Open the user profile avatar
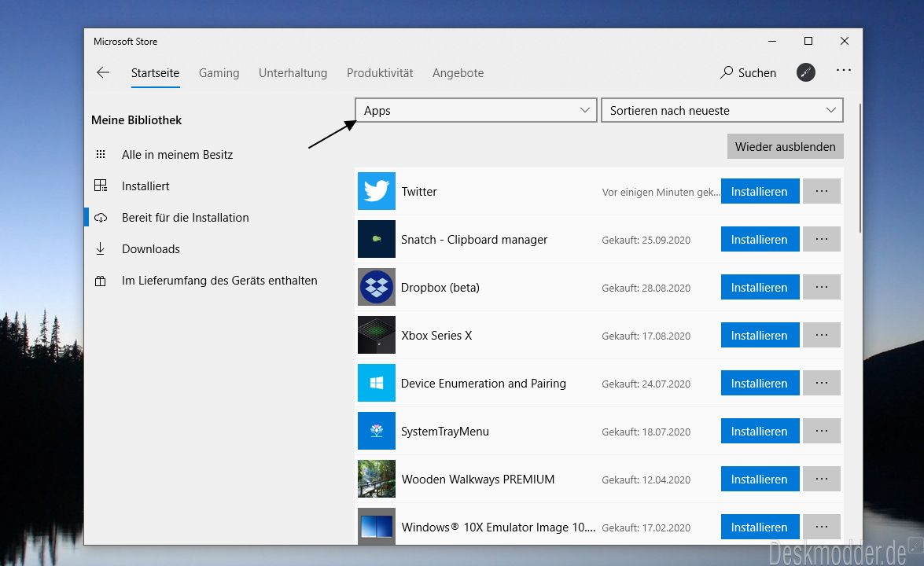Screen dimensions: 924x566 click(x=805, y=72)
